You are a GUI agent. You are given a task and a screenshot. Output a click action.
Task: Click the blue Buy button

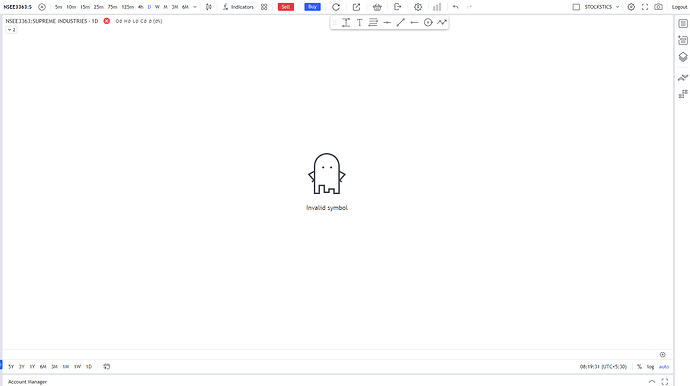312,7
